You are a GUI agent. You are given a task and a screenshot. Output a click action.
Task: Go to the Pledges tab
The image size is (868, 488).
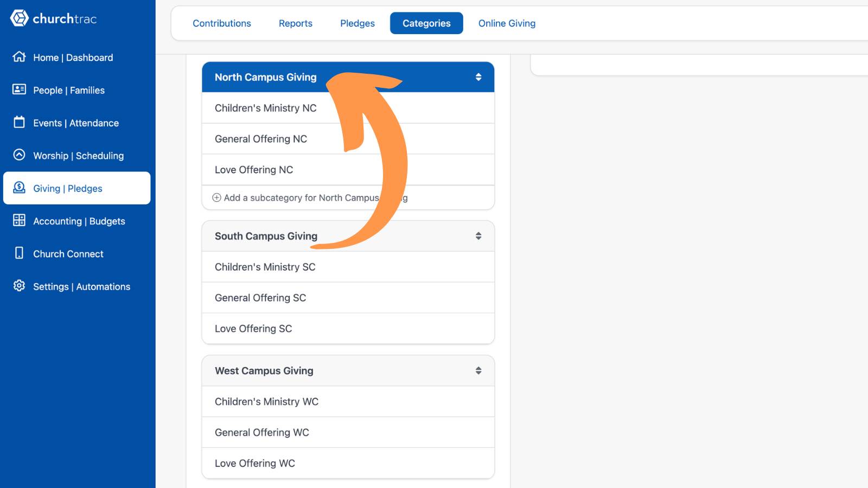[358, 23]
